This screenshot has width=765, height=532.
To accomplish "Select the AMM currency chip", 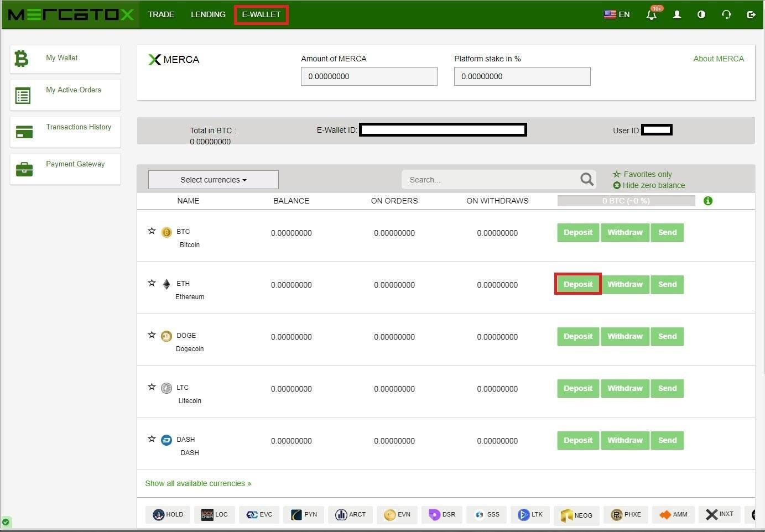I will point(673,514).
